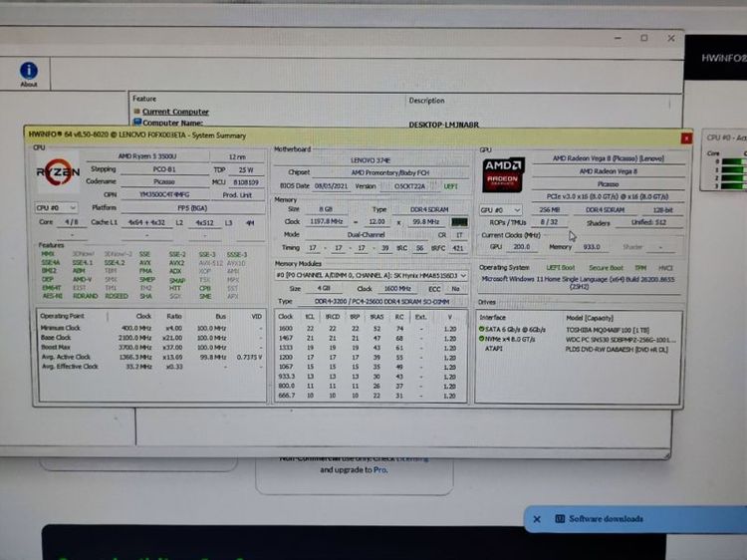Click the GPU name AMD Radeon Vega 8 (Picasso) (Lenovo)
The height and width of the screenshot is (560, 747).
pos(609,158)
